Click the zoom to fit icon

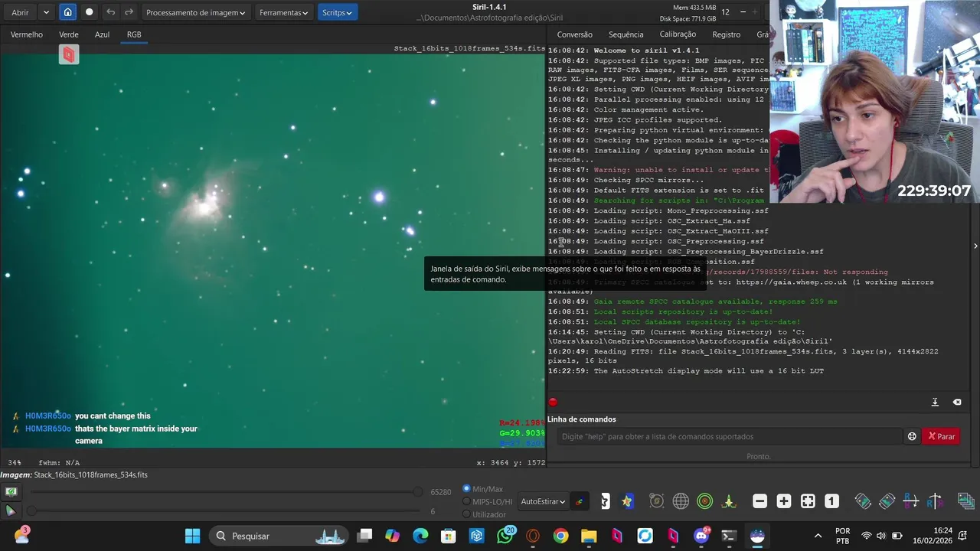click(807, 501)
